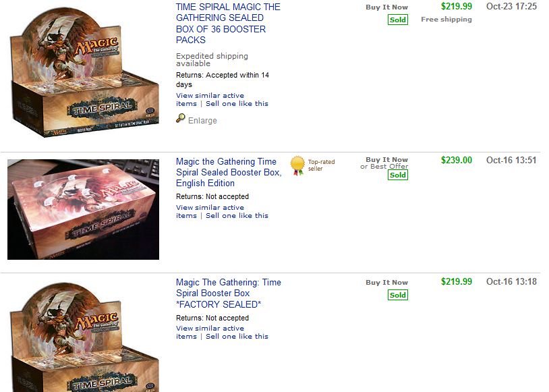549x392 pixels.
Task: Click the Top-rated seller ribbon badge
Action: click(x=297, y=165)
